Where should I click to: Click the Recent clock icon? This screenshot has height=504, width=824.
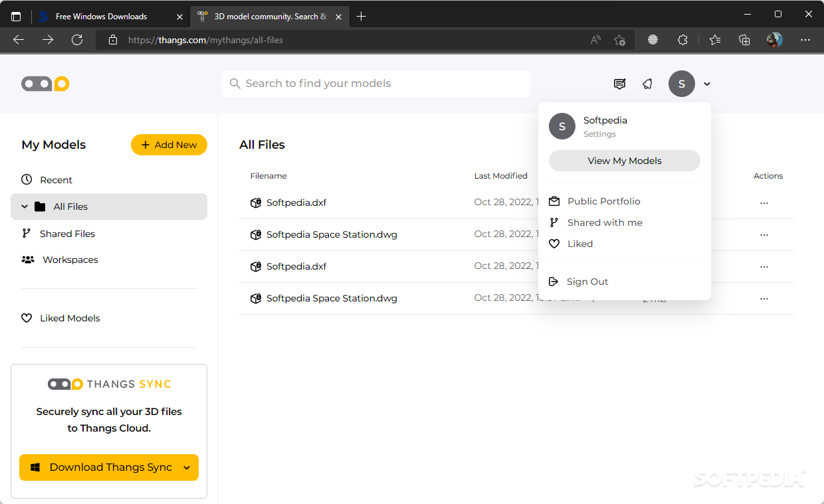pos(27,179)
